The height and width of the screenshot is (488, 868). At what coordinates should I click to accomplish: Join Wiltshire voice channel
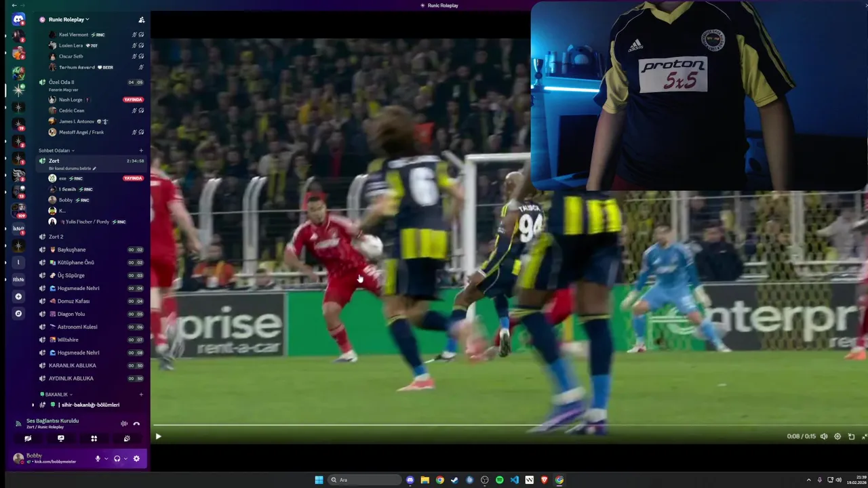(x=92, y=340)
